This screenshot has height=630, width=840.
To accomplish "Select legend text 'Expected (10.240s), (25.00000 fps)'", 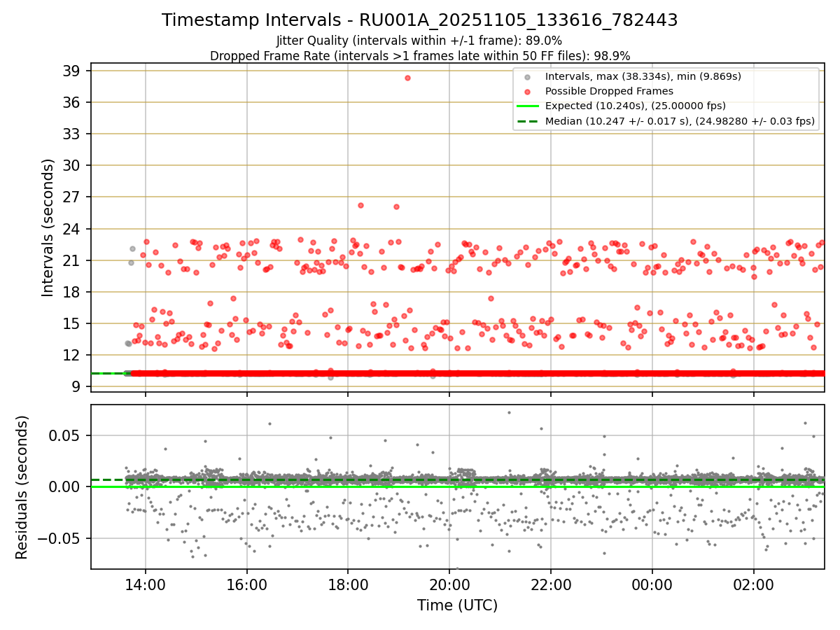I will (636, 106).
